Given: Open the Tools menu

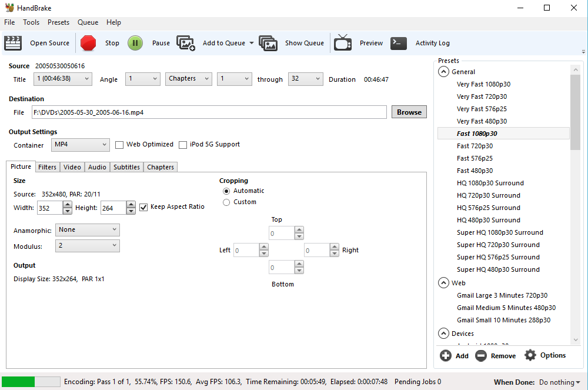Looking at the screenshot, I should [31, 22].
